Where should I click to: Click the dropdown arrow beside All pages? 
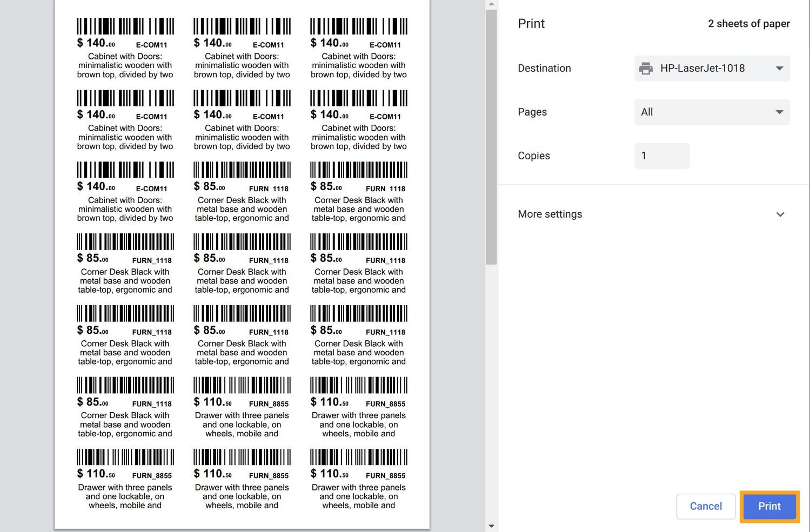click(779, 112)
